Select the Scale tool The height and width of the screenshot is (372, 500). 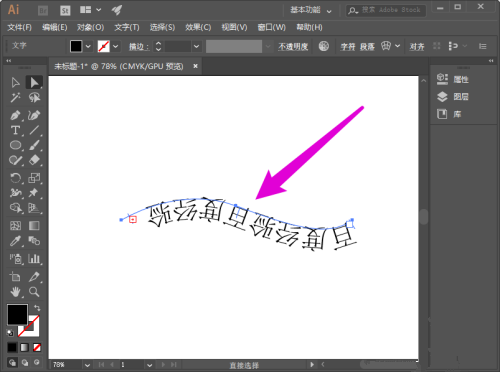tap(34, 178)
